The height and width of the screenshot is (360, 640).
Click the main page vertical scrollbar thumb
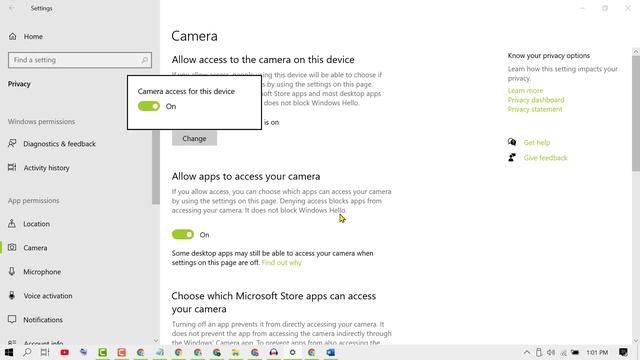(x=636, y=113)
